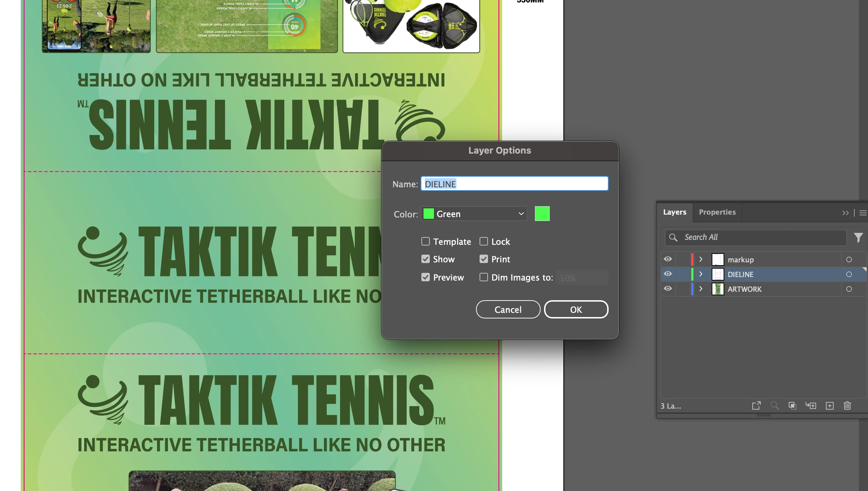This screenshot has width=868, height=491.
Task: Hide the ARTWORK layer via eye icon
Action: point(667,289)
